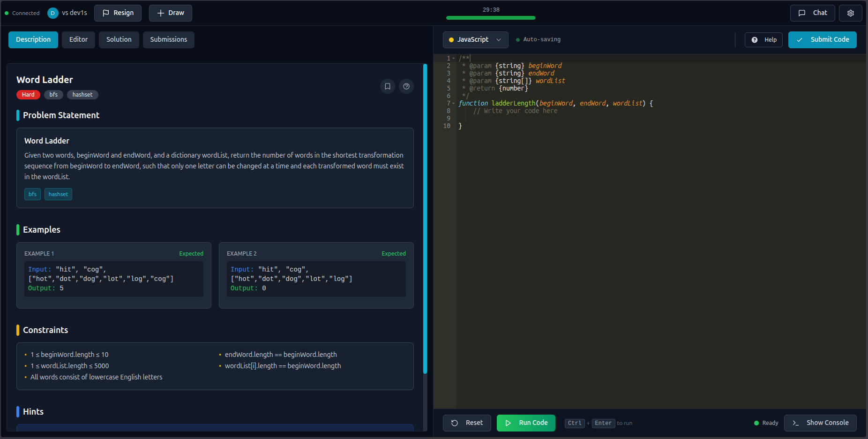Screen dimensions: 868x439
Task: Resign from the match
Action: (118, 13)
